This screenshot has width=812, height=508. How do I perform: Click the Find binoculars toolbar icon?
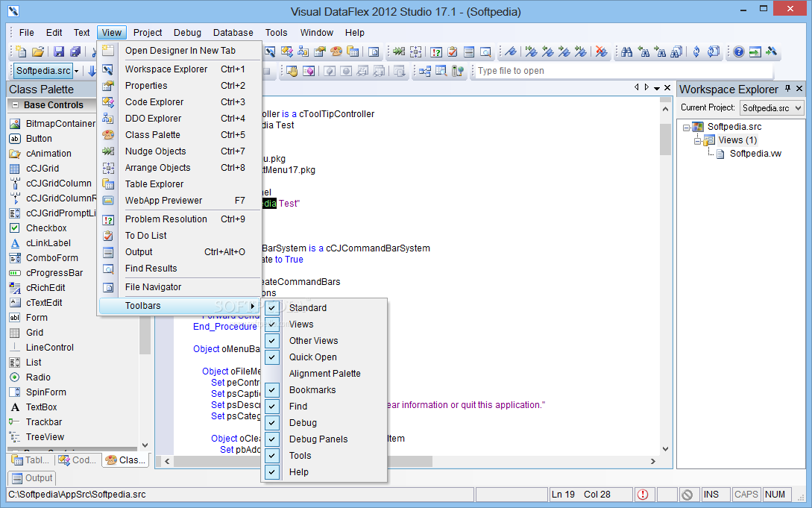tap(626, 51)
